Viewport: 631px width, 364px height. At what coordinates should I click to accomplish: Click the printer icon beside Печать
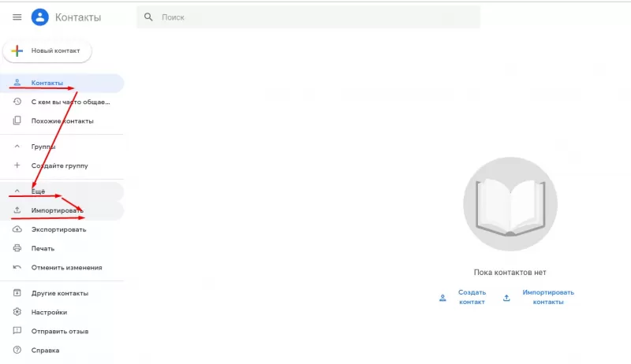pyautogui.click(x=17, y=248)
